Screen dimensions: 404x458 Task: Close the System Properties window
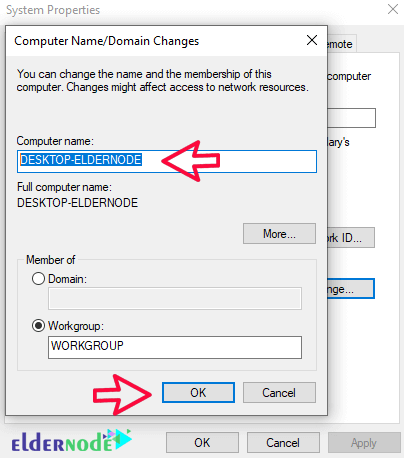click(393, 9)
